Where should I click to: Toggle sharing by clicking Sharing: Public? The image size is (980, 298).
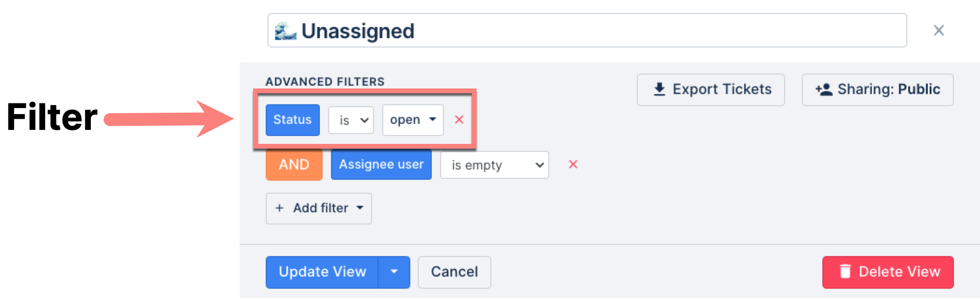point(877,89)
